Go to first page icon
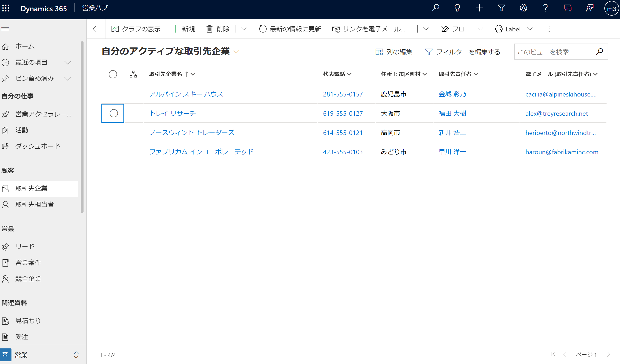The height and width of the screenshot is (364, 620). (553, 354)
